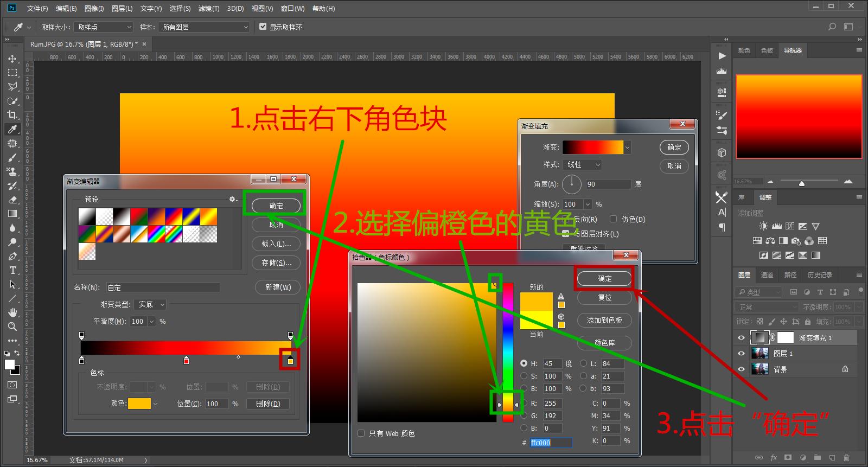Add a Photo Filter adjustment (camera icon)

coord(796,241)
